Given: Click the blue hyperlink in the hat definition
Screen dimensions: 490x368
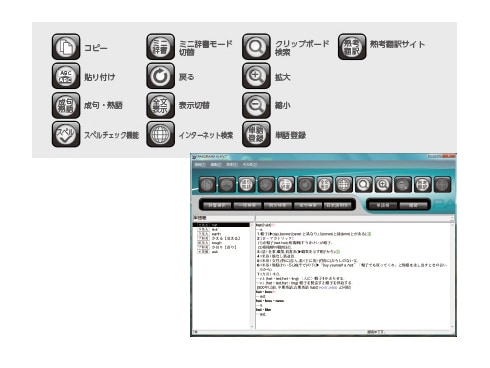Looking at the screenshot, I should point(328,287).
